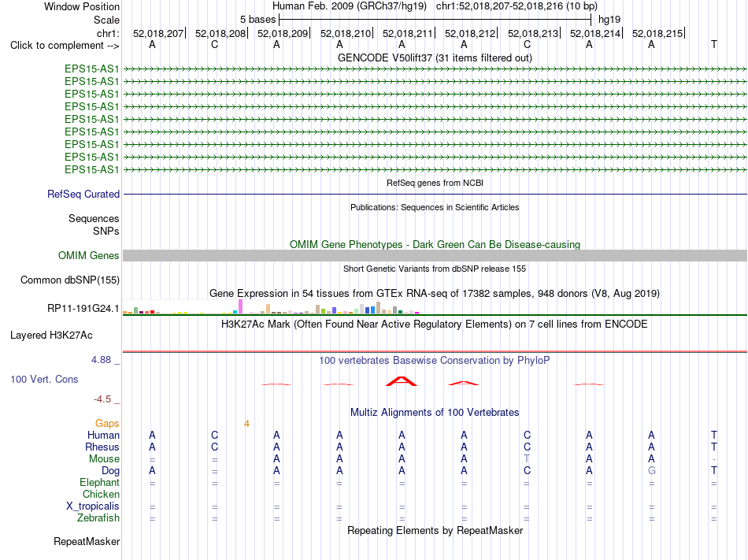
Task: Click the gray OMIM Genes bar
Action: [435, 256]
